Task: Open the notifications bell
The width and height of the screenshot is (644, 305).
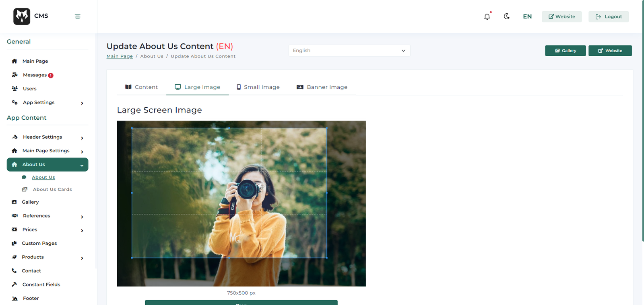Action: (x=487, y=16)
